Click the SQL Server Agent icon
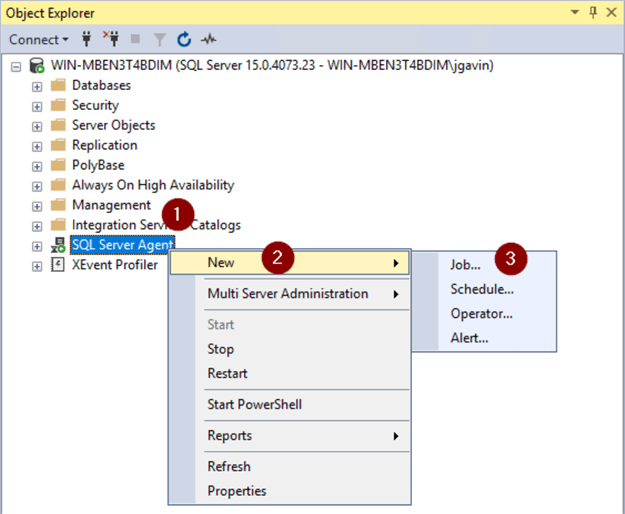 (58, 245)
